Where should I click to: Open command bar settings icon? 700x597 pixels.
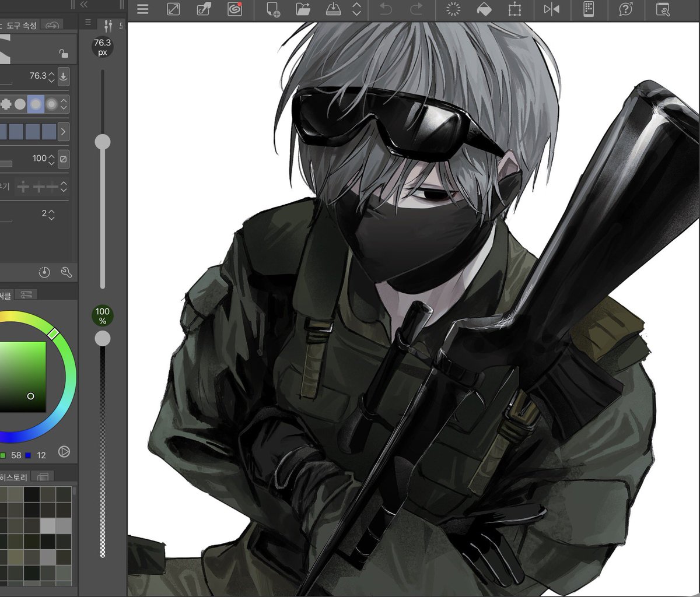point(663,9)
